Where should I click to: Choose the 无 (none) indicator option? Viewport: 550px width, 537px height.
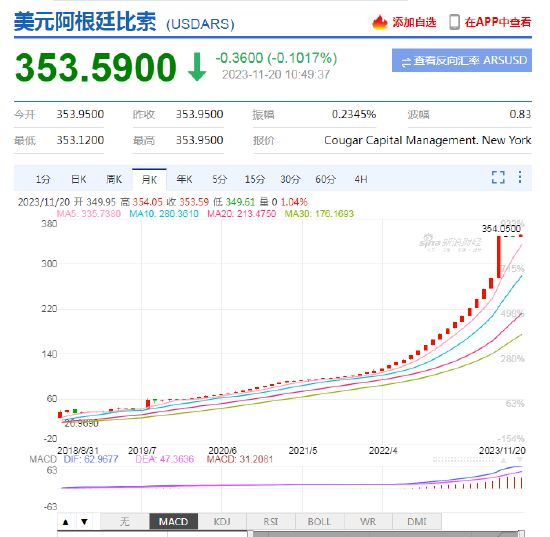(125, 522)
